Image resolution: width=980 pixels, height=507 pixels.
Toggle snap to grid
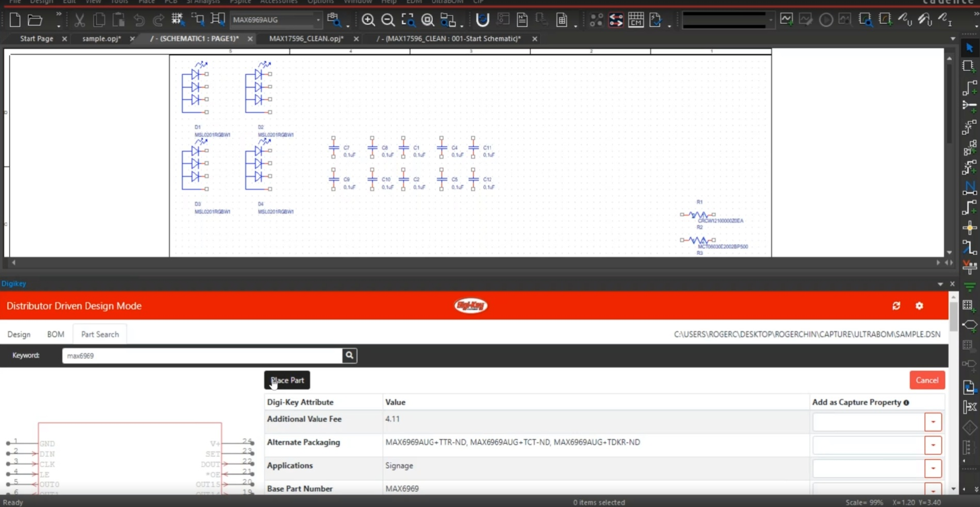tap(178, 20)
